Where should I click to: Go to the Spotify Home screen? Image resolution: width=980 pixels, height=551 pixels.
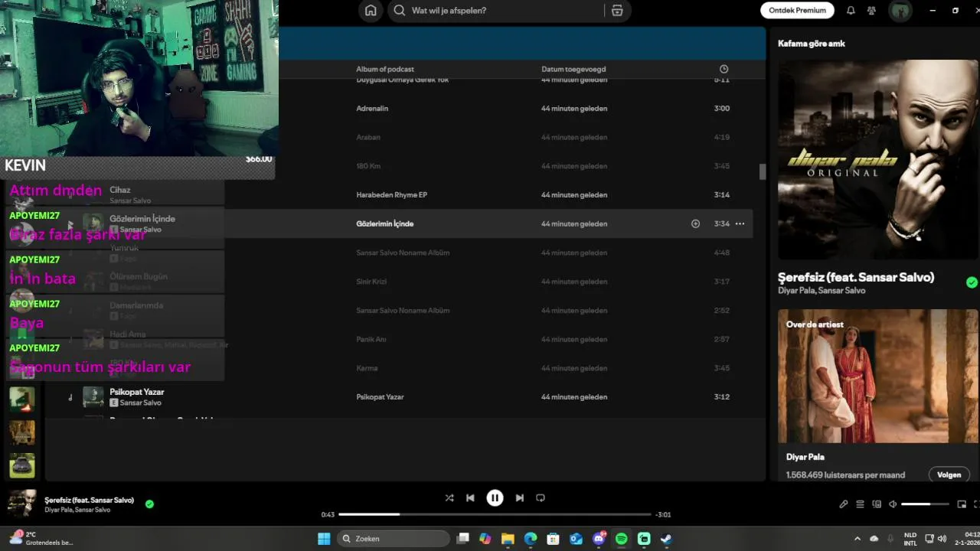click(371, 11)
